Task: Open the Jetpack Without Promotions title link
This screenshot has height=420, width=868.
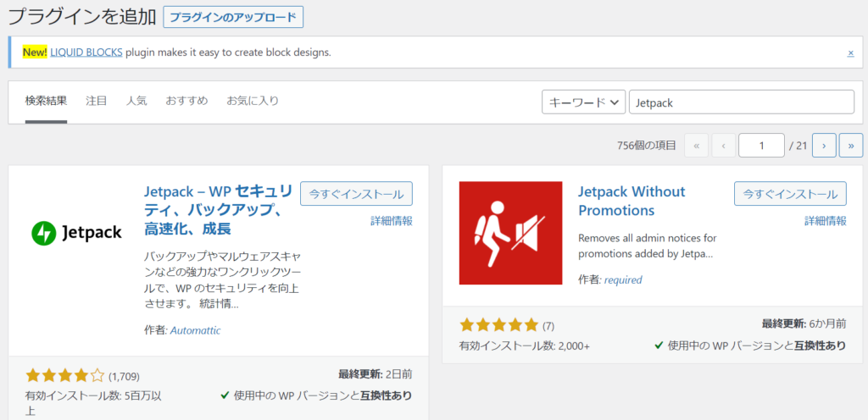Action: [x=632, y=202]
